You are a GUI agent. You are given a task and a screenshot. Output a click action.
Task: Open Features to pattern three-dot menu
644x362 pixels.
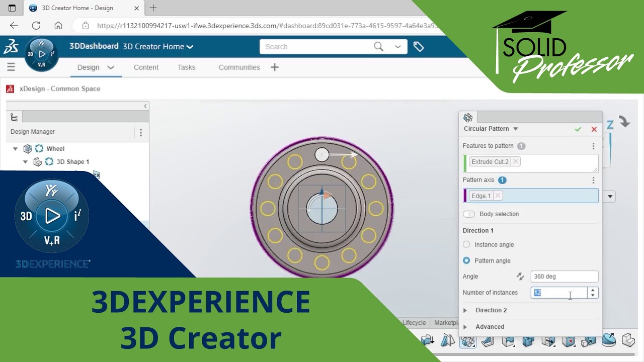tap(593, 146)
